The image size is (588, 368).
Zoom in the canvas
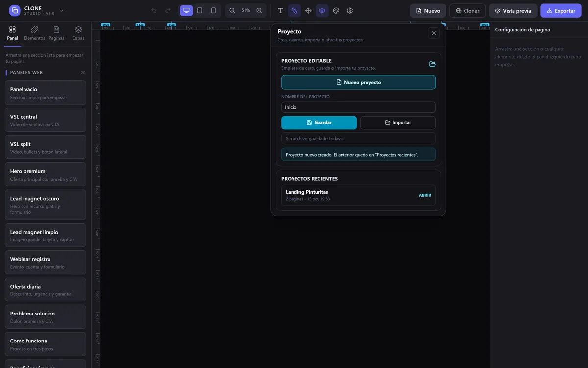(259, 10)
